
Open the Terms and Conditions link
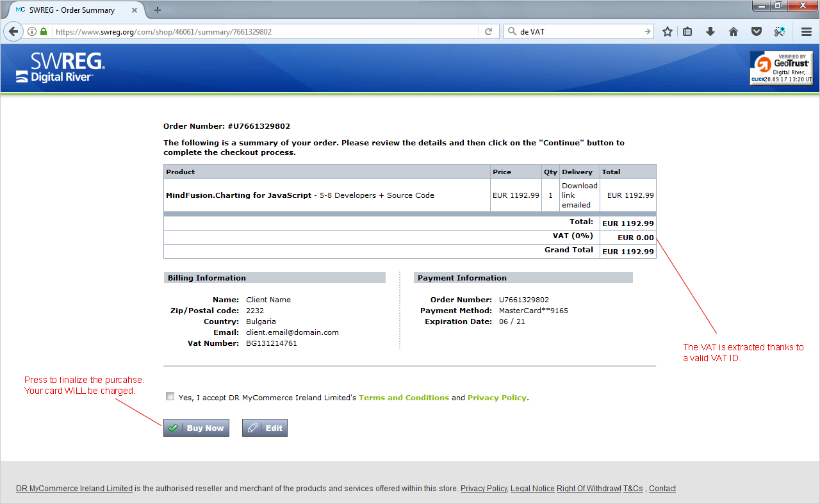click(404, 398)
